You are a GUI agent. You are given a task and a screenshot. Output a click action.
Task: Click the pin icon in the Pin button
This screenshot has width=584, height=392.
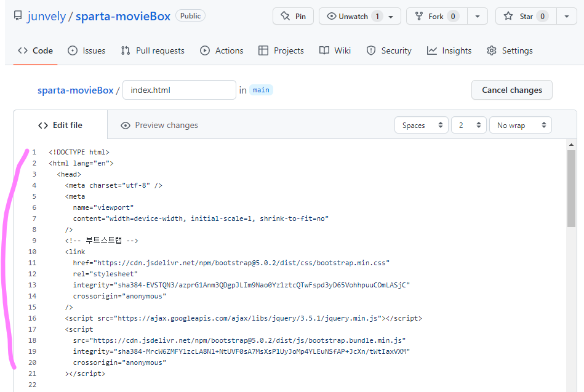[x=286, y=16]
